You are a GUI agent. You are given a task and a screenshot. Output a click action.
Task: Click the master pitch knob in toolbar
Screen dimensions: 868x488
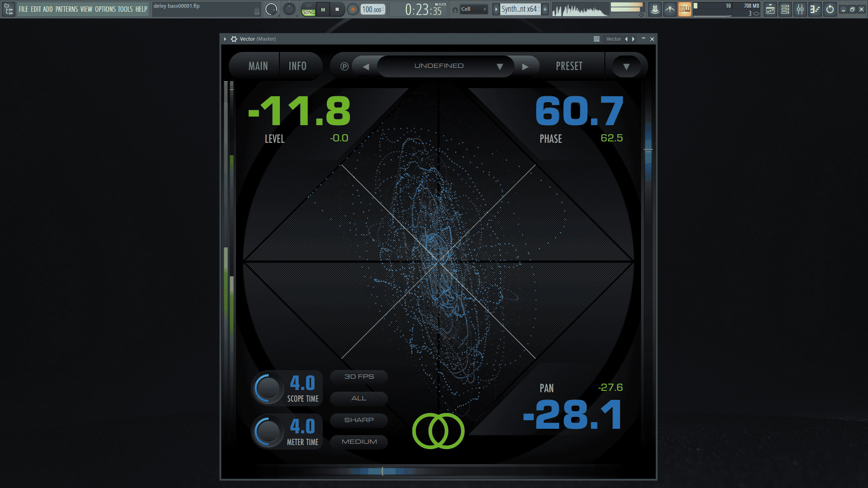tap(289, 9)
